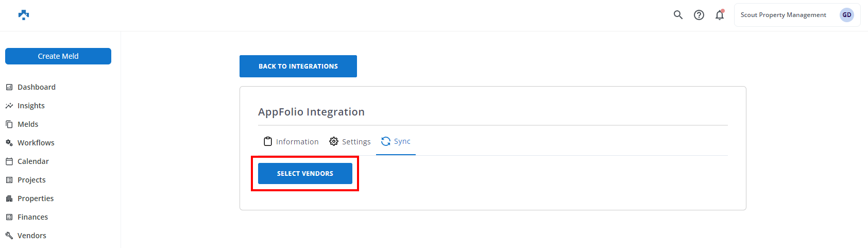Click the help question mark icon
The height and width of the screenshot is (248, 868).
click(699, 15)
